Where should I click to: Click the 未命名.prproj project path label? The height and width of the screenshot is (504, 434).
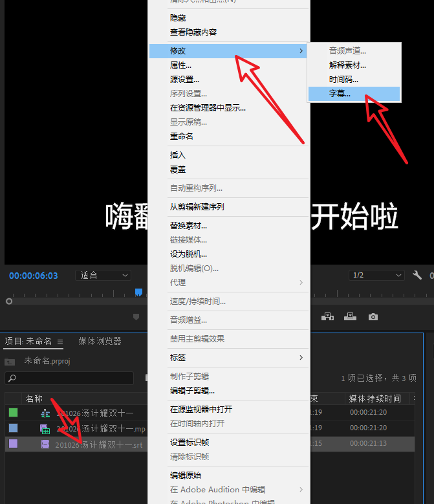47,361
